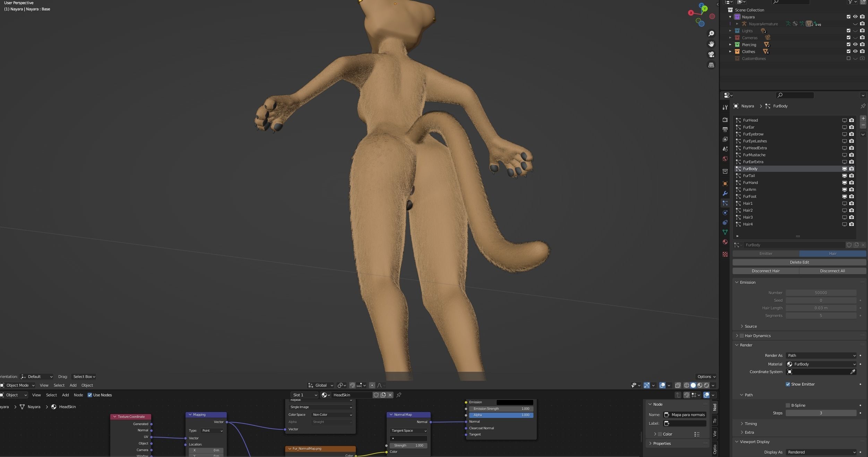Open the Render As dropdown
868x457 pixels.
click(x=821, y=355)
